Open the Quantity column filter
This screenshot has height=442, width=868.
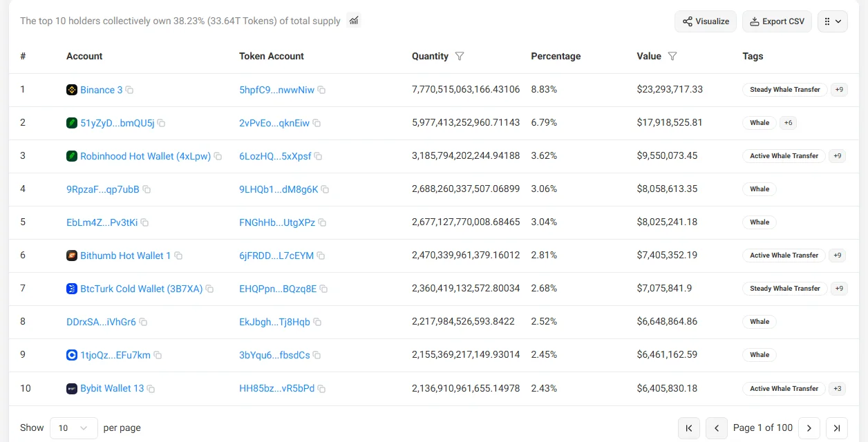[x=460, y=56]
